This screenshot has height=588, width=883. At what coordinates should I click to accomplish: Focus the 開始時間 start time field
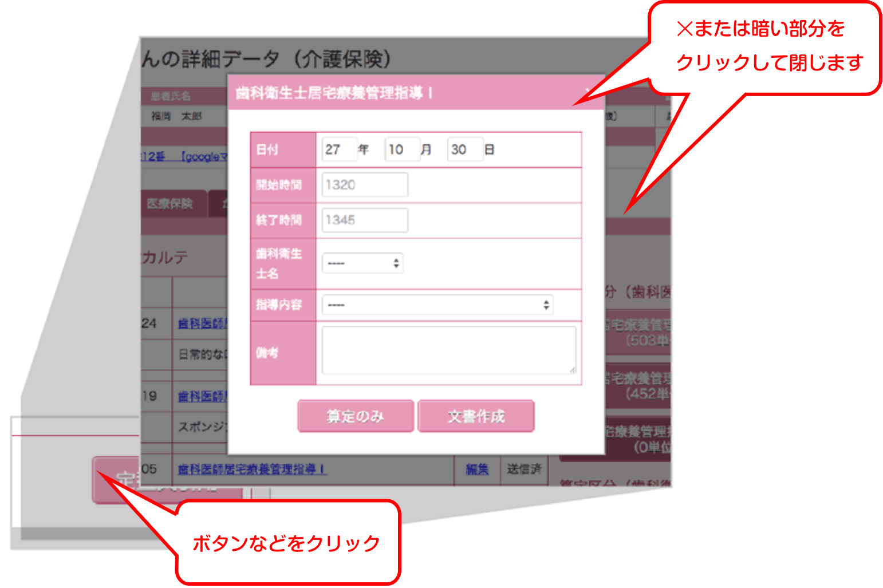coord(365,185)
